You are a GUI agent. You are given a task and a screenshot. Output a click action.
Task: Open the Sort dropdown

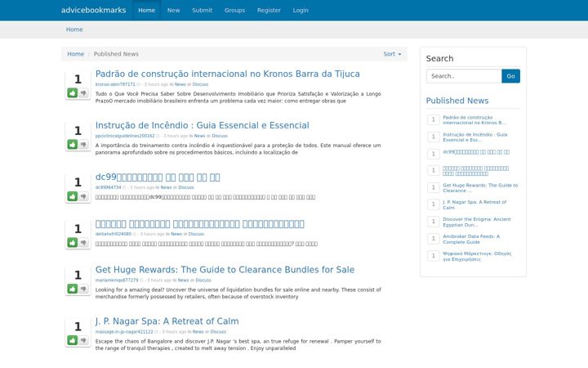click(x=392, y=54)
